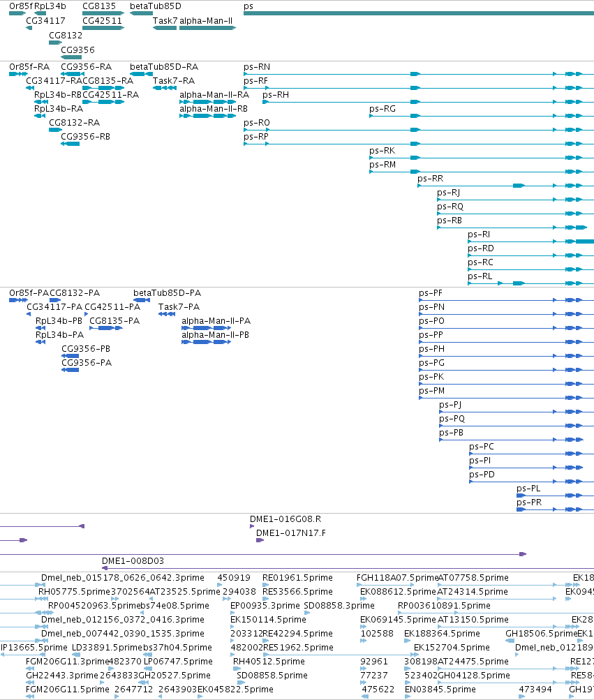This screenshot has width=594, height=700.
Task: Click the Task7 gene label
Action: 165,20
